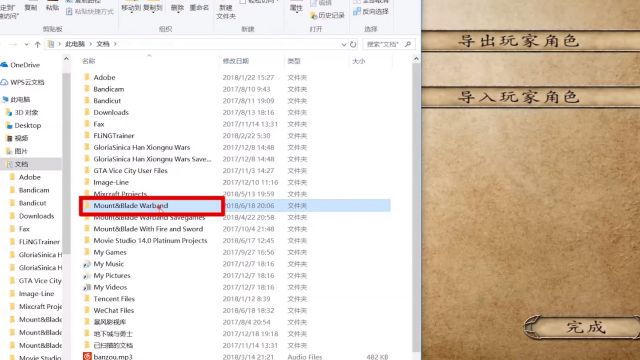640x360 pixels.
Task: Click the magnifier icon in search box
Action: click(407, 44)
